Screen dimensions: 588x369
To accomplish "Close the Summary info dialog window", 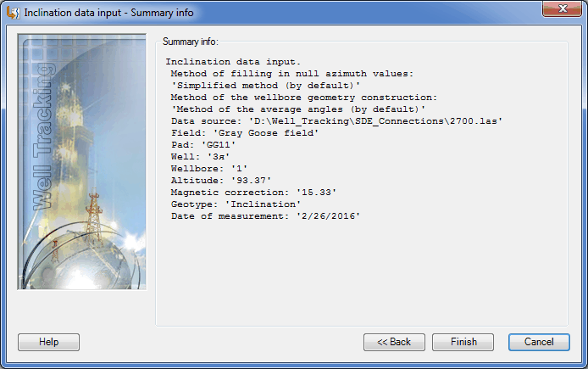I will point(562,8).
